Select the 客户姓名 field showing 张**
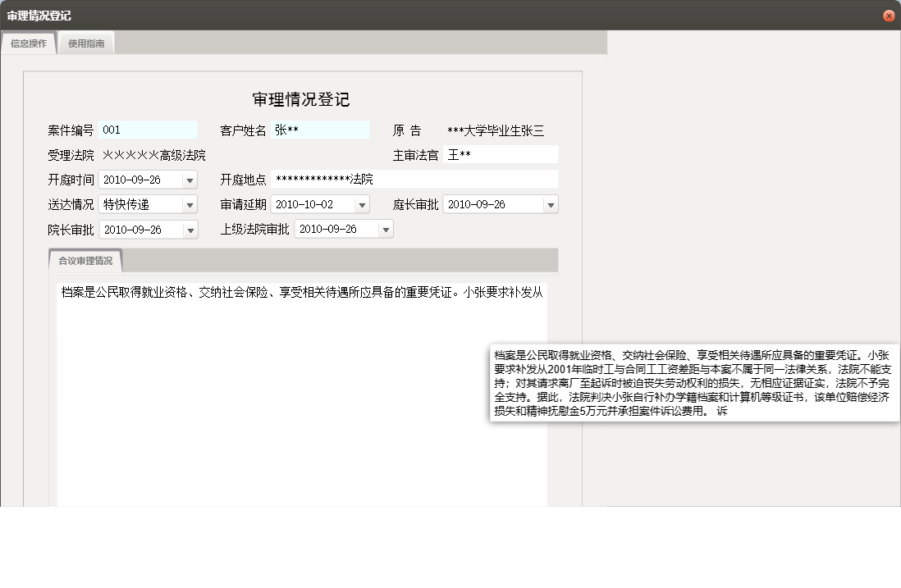 (320, 129)
